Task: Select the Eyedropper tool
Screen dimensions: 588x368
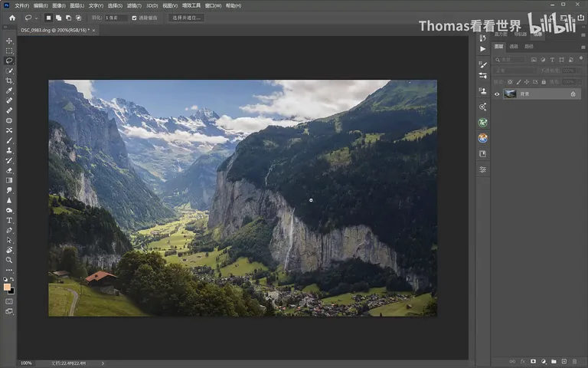Action: (x=9, y=90)
